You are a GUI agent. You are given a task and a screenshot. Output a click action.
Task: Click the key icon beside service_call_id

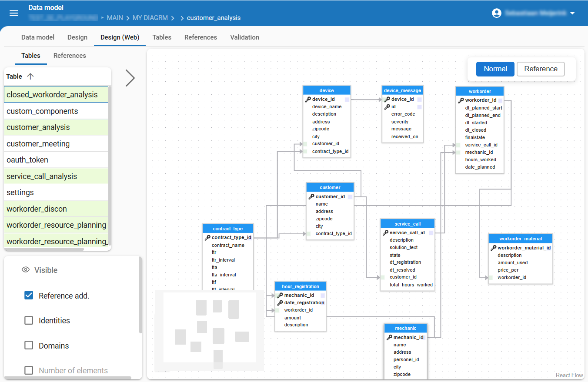[385, 233]
